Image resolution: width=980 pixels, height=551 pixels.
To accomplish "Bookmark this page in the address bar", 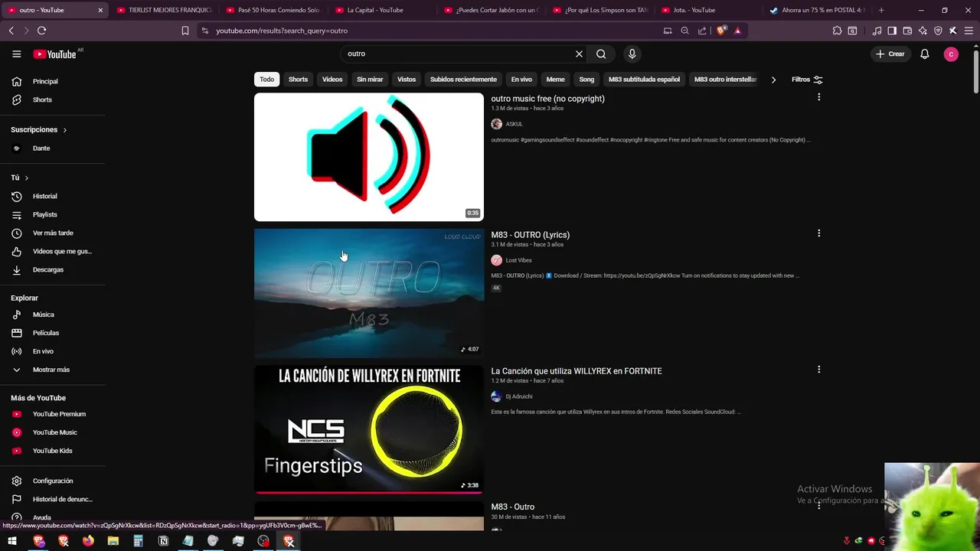I will coord(185,31).
